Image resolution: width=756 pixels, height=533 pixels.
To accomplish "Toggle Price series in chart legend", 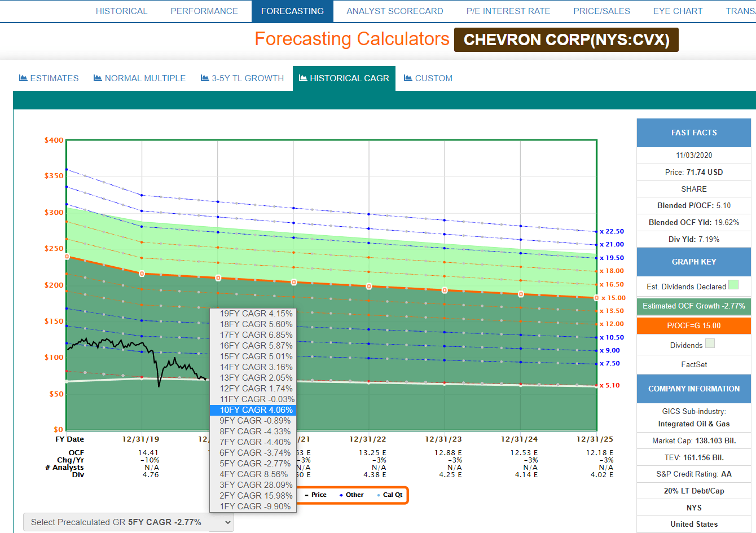I will coord(315,495).
